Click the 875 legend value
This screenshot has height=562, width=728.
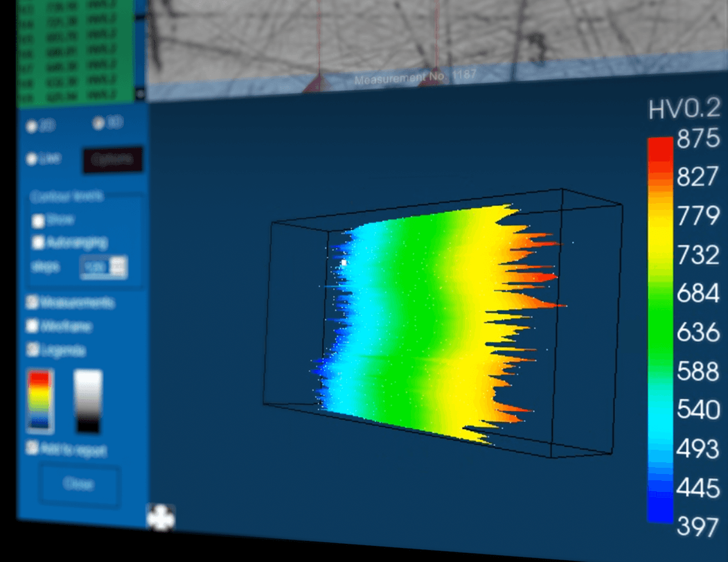pyautogui.click(x=698, y=139)
